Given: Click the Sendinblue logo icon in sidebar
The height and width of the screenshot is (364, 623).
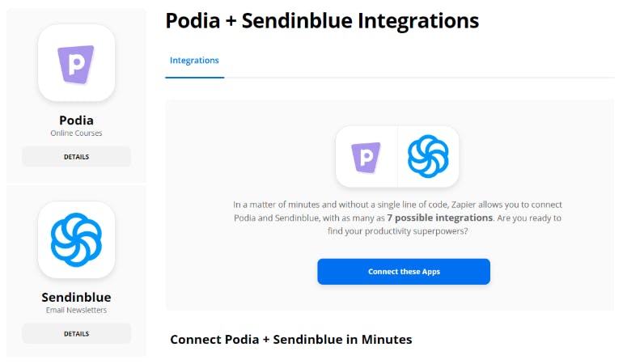Looking at the screenshot, I should click(x=76, y=239).
